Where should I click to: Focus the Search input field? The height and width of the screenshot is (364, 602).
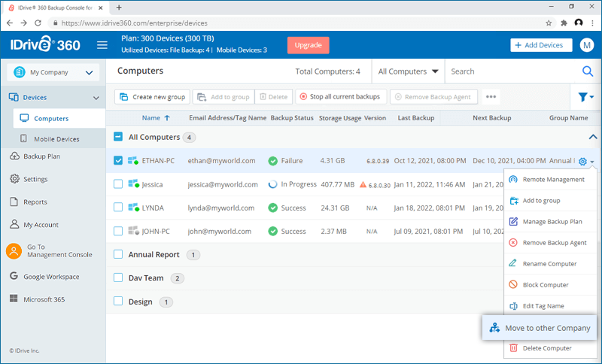pos(513,71)
